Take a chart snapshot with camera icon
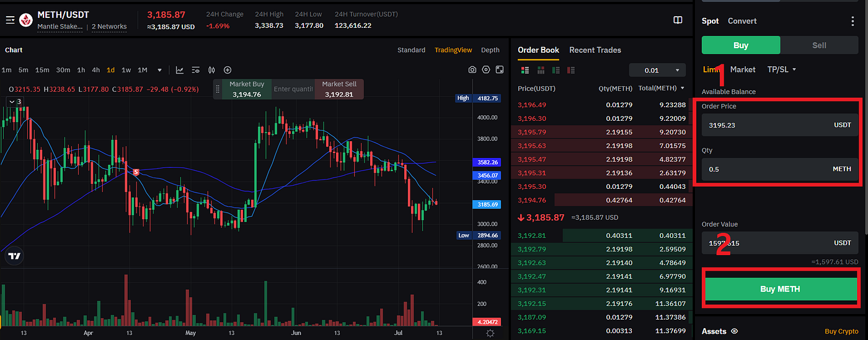Screen dimensions: 868x340 tap(472, 70)
